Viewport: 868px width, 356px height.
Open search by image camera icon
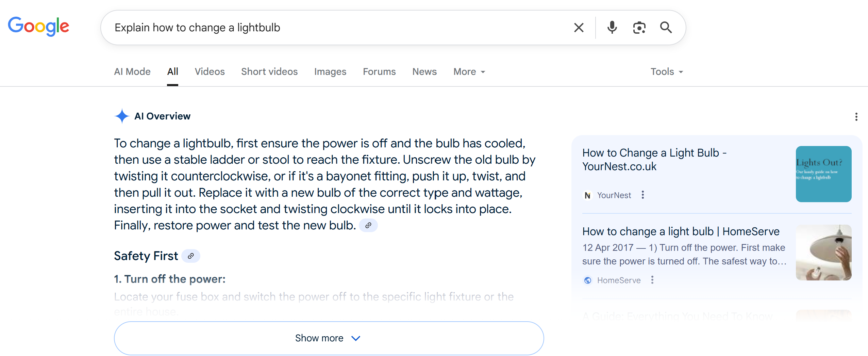639,28
